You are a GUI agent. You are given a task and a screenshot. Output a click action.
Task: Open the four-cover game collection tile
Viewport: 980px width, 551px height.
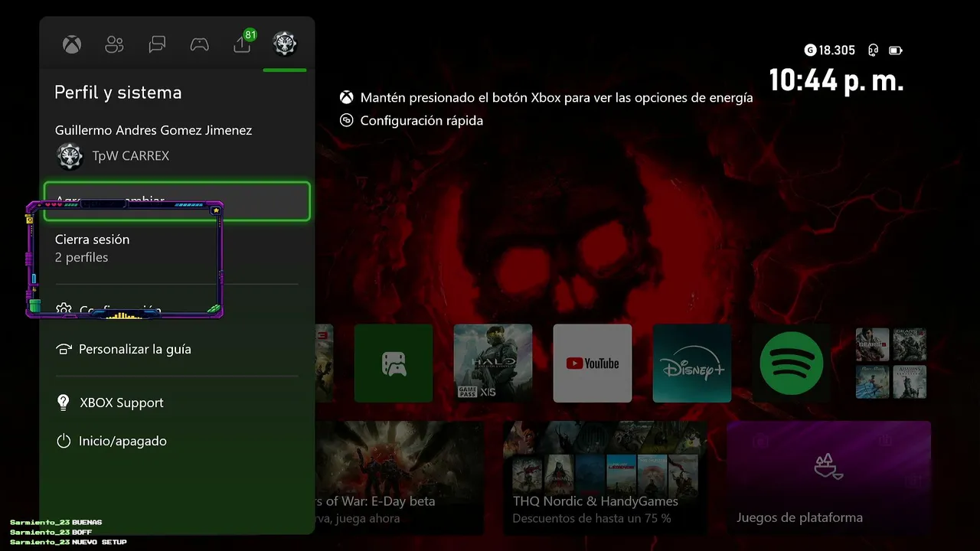tap(891, 364)
